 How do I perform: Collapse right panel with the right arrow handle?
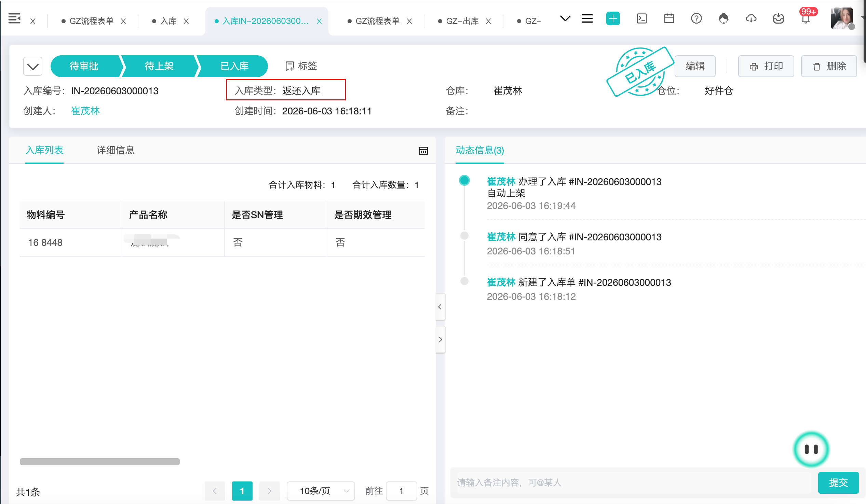tap(440, 339)
